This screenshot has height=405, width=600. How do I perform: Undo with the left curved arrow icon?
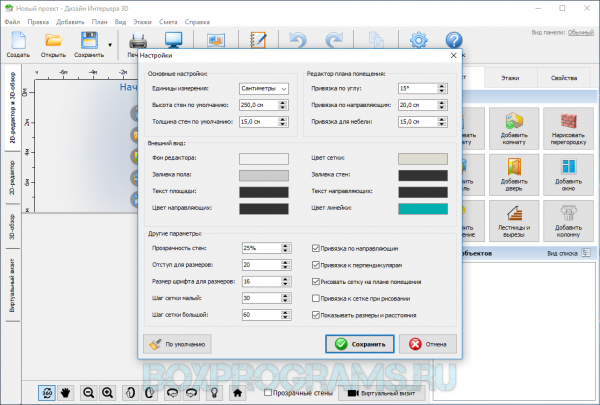pos(298,40)
